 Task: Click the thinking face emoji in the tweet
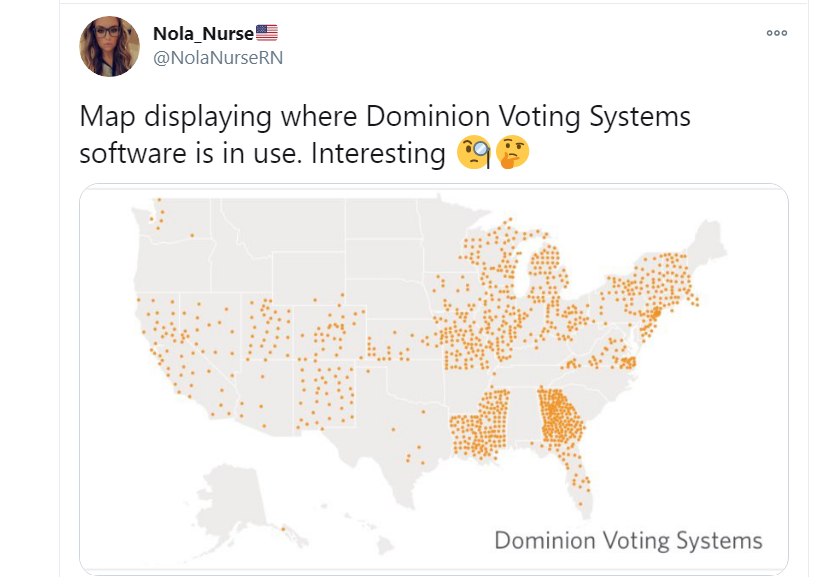pos(512,153)
